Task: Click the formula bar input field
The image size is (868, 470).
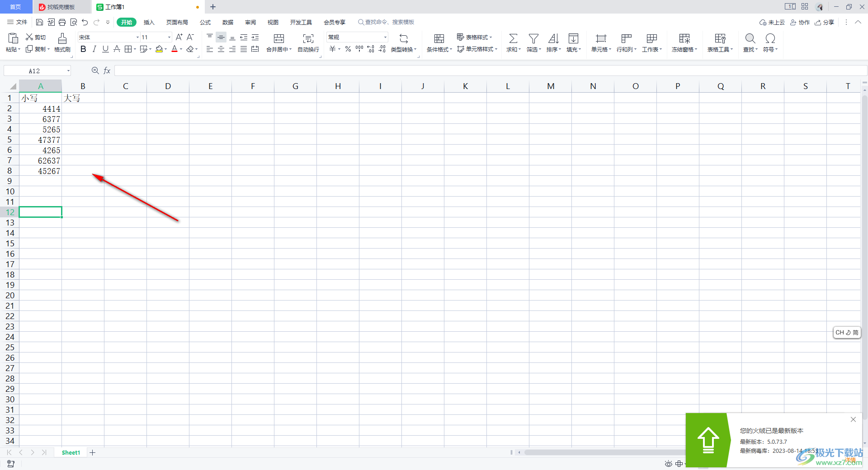Action: pos(491,70)
